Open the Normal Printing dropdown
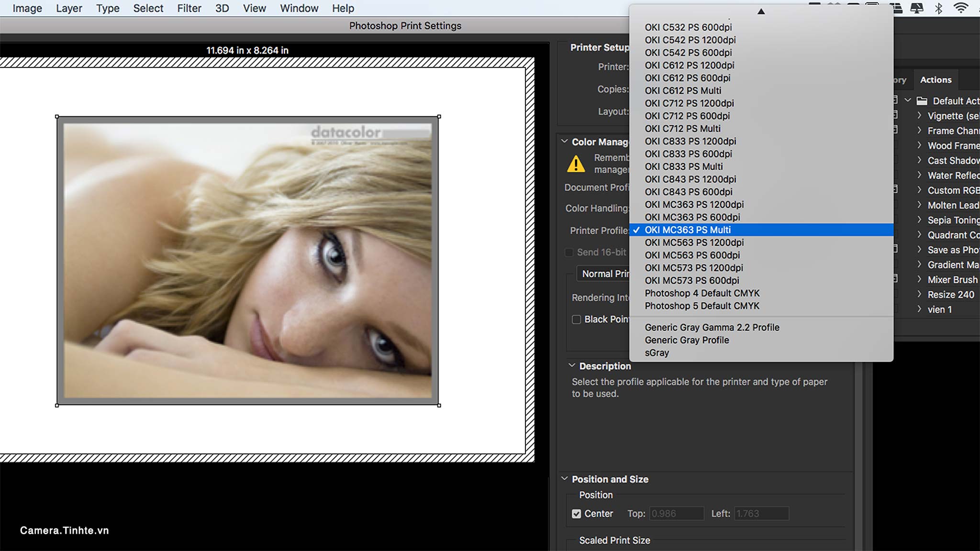 tap(603, 274)
